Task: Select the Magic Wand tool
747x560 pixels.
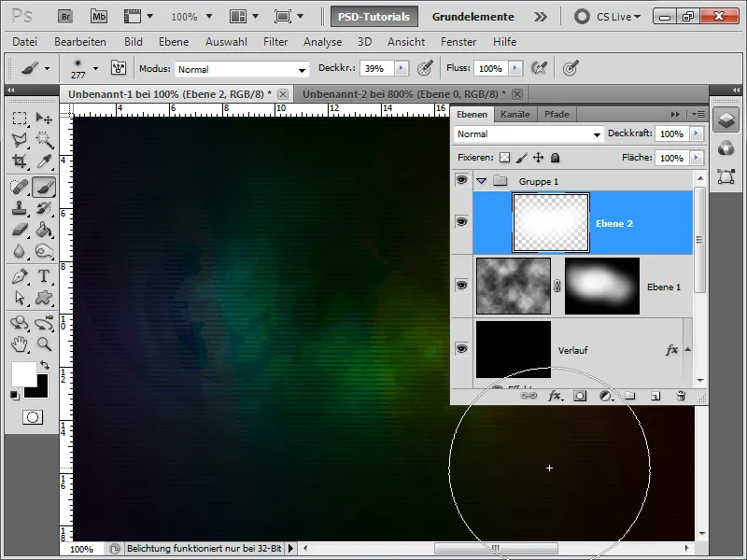Action: click(44, 139)
